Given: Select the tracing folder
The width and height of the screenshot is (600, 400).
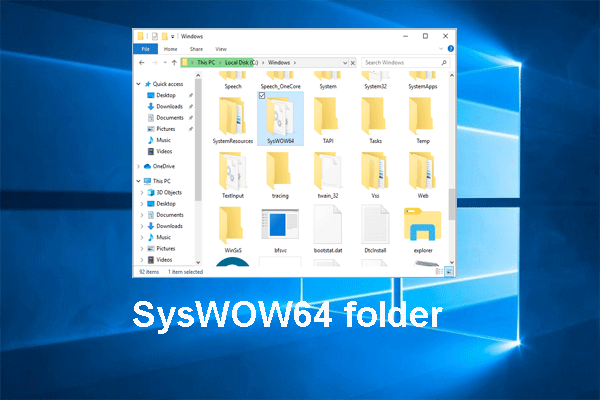Looking at the screenshot, I should coord(280,175).
